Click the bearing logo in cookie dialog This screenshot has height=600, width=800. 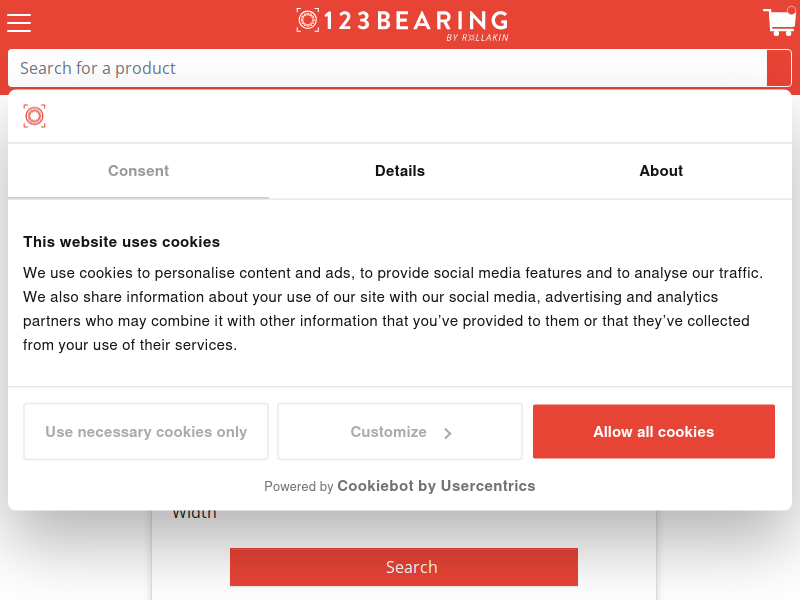(x=35, y=116)
